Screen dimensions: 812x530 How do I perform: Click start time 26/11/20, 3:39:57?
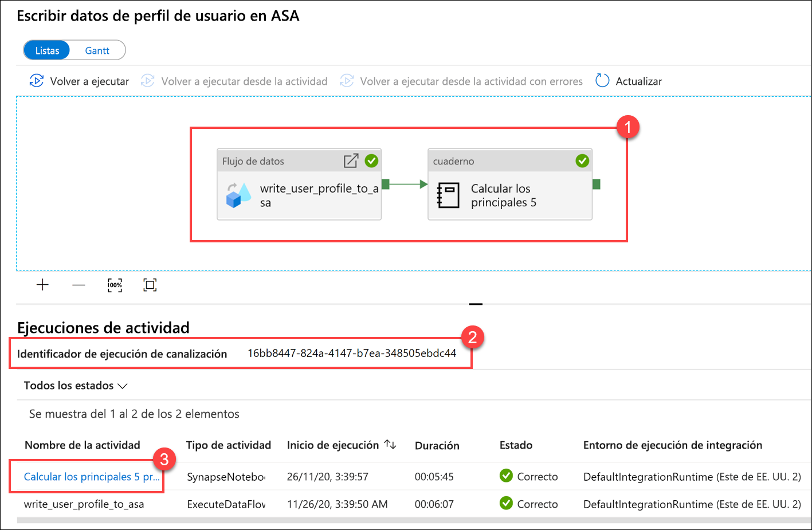click(328, 477)
